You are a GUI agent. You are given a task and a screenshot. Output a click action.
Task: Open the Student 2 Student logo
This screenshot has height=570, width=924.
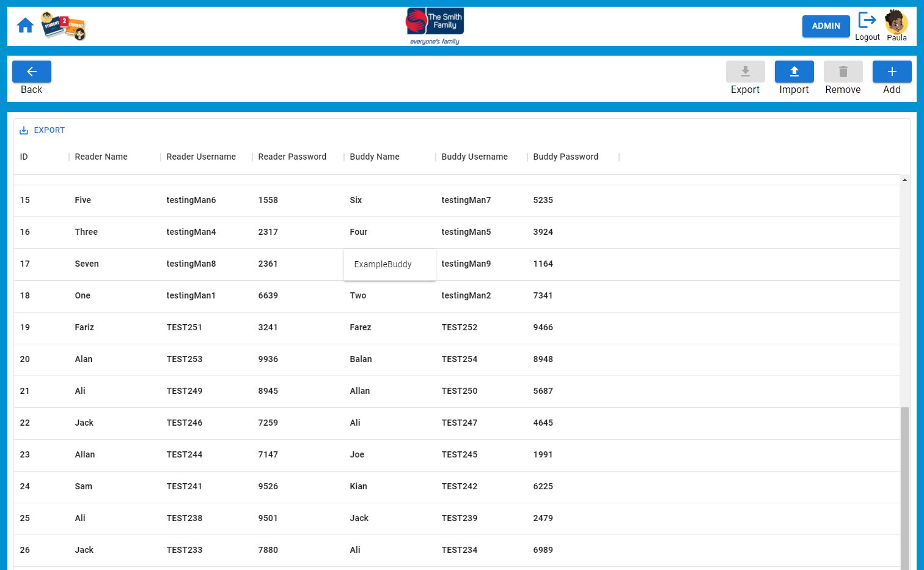tap(64, 26)
